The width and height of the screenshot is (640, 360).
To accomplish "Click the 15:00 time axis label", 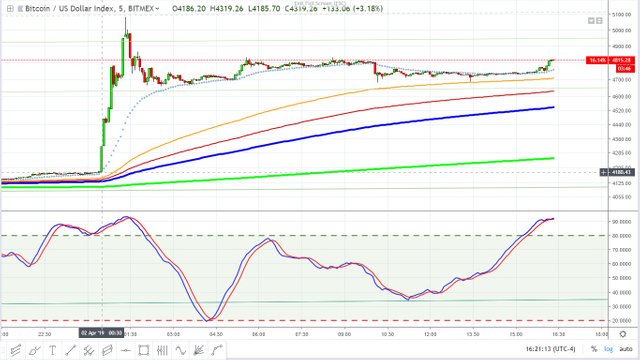I will pos(516,334).
